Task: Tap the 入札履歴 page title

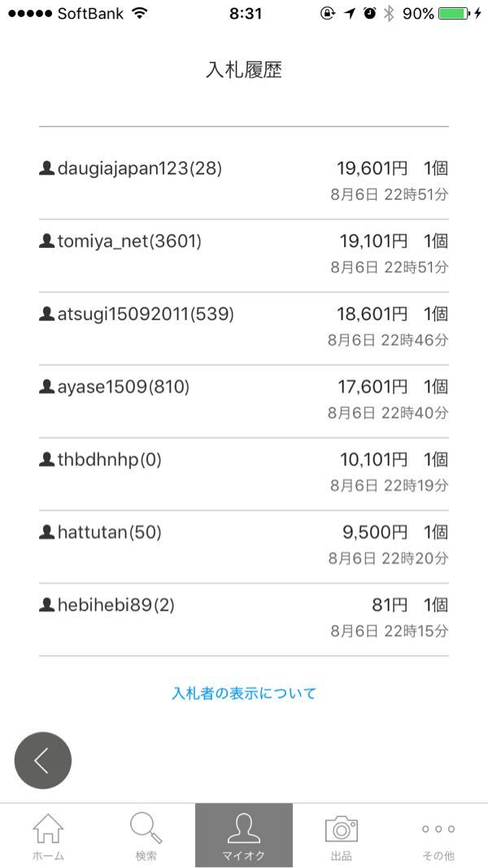Action: (x=243, y=70)
